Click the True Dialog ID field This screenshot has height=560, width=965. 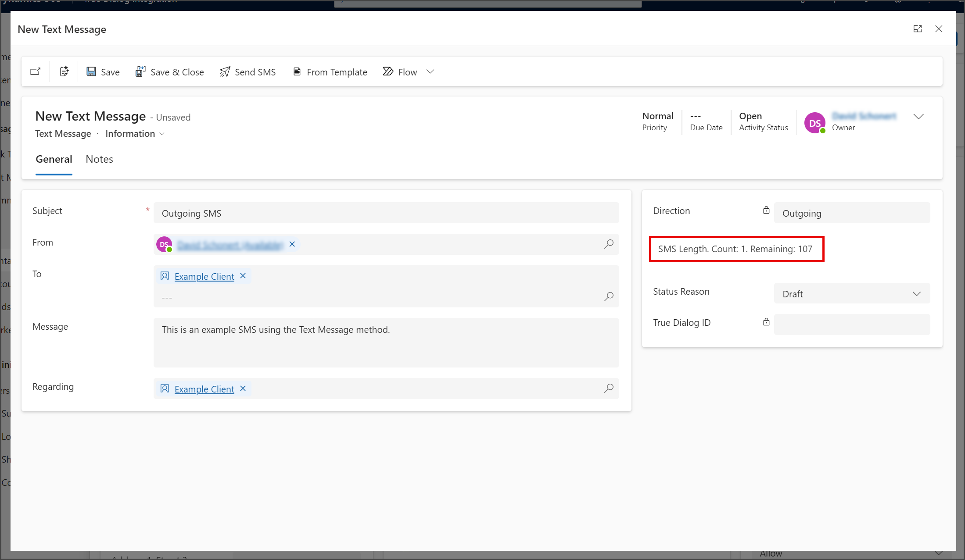[852, 325]
